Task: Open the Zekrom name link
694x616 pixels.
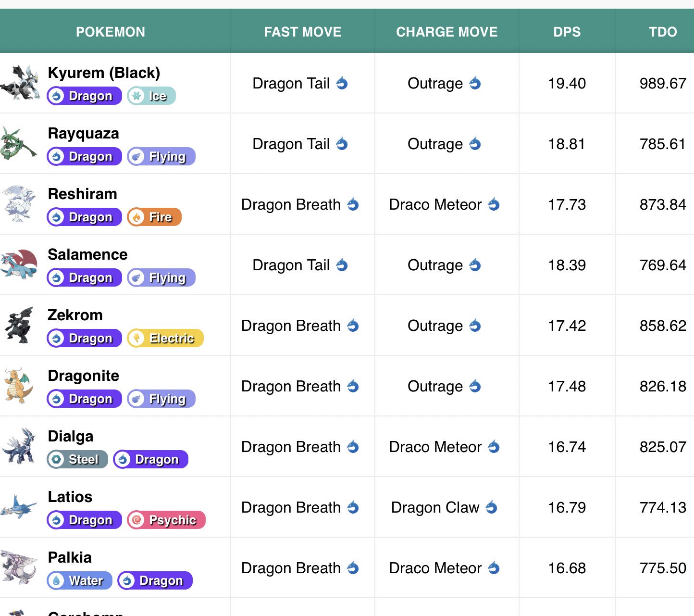Action: [75, 315]
